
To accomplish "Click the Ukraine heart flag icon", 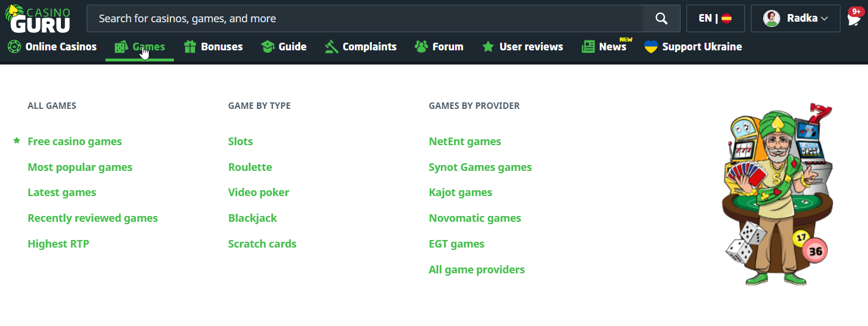I will (x=651, y=47).
